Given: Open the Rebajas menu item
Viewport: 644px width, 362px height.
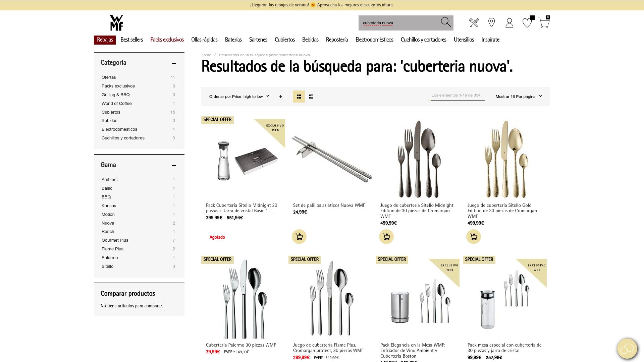Looking at the screenshot, I should coord(105,40).
